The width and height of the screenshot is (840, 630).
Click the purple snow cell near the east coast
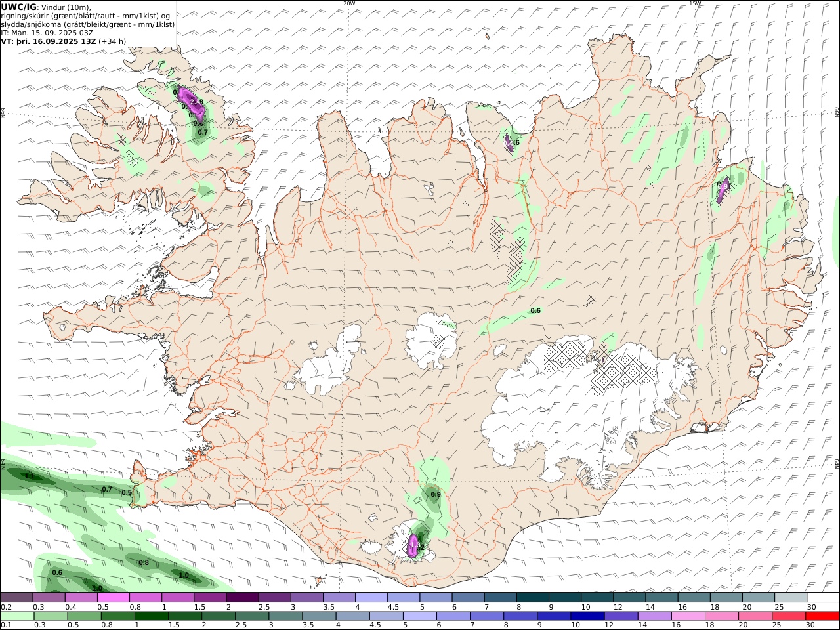pos(722,190)
